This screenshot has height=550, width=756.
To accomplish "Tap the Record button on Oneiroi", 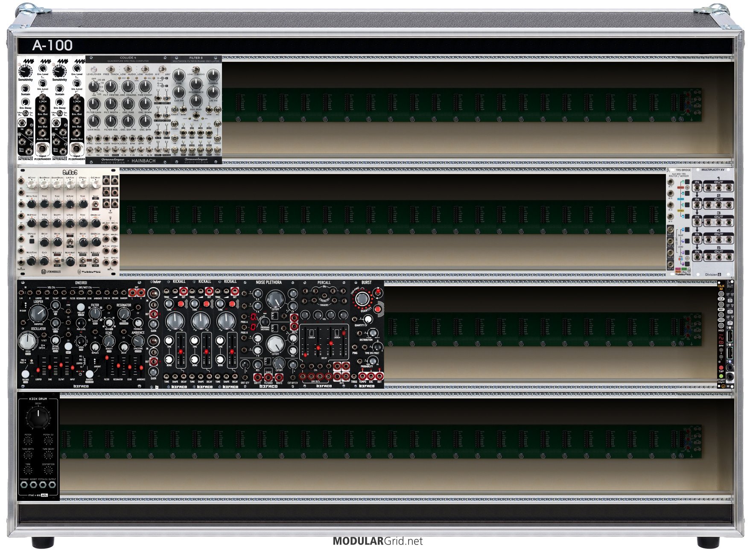I will coord(26,374).
